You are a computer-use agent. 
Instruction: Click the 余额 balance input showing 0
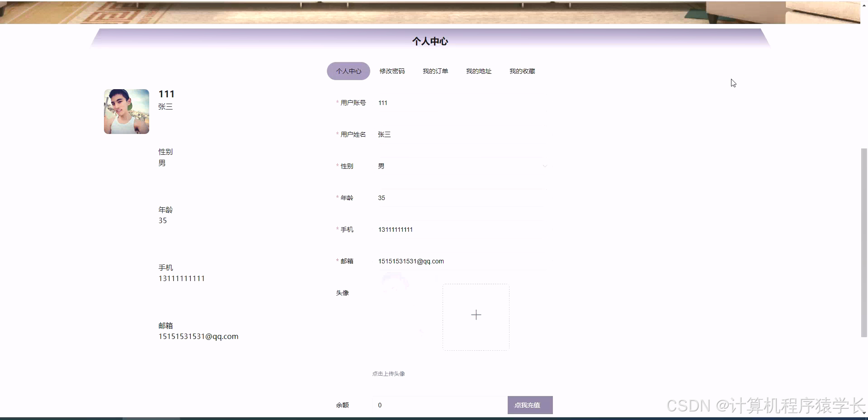439,405
